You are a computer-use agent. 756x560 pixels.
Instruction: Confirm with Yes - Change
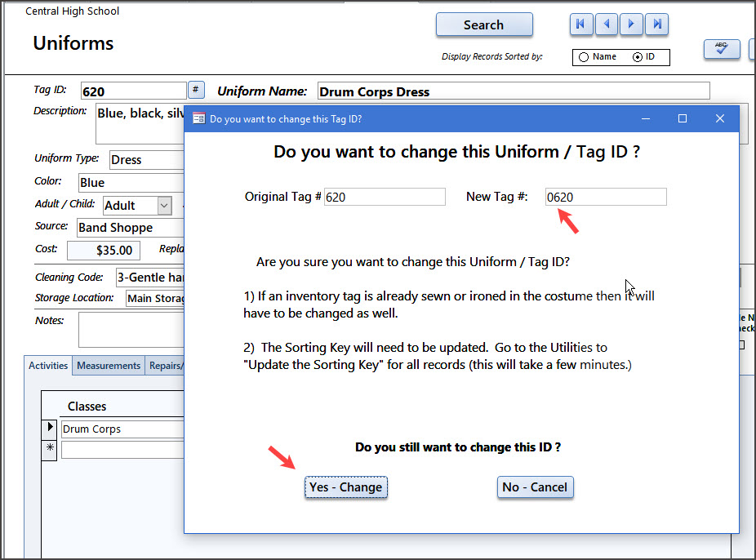tap(345, 487)
